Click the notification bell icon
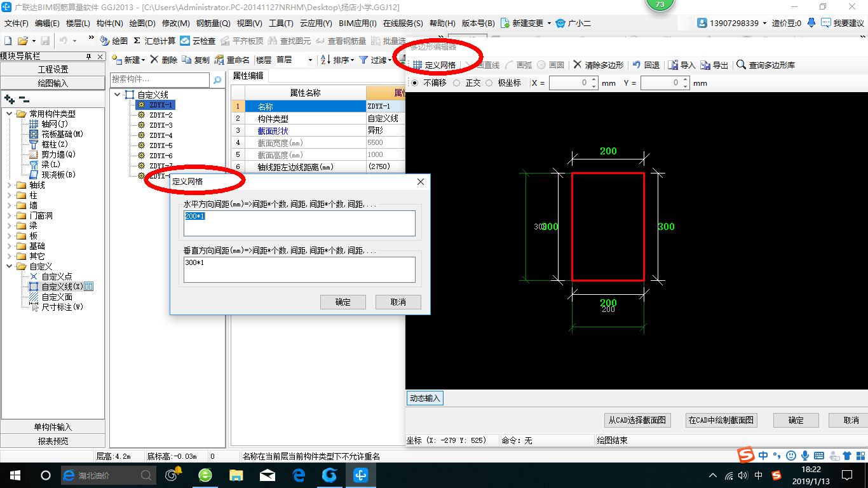This screenshot has height=488, width=868. point(811,23)
